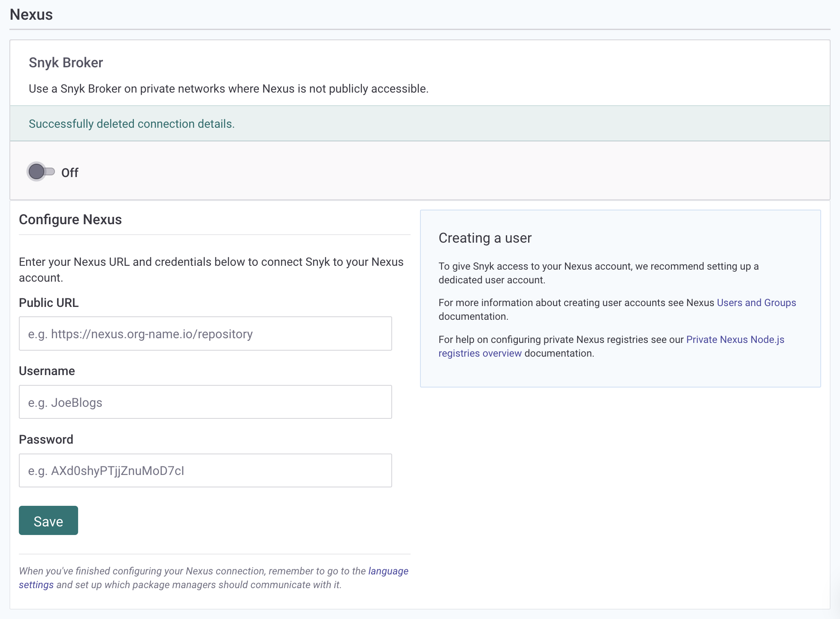Open the Users and Groups documentation link

pyautogui.click(x=756, y=302)
